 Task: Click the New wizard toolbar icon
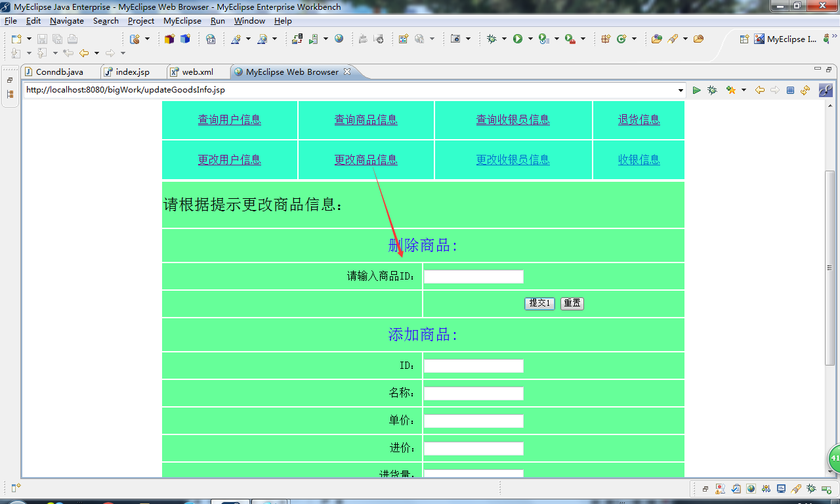click(x=16, y=39)
